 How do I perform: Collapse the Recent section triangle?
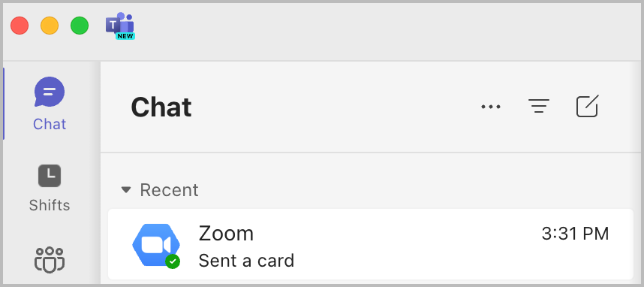click(x=126, y=190)
